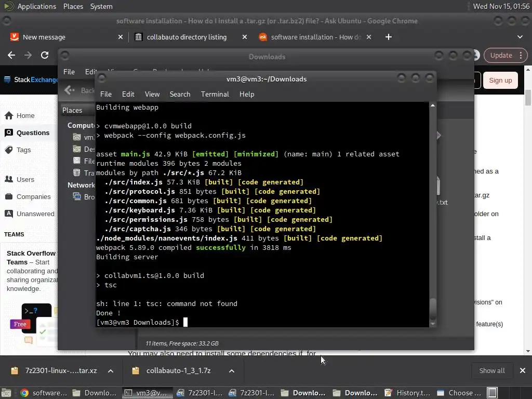Click the workspace switcher in taskbar
The height and width of the screenshot is (399, 532).
pyautogui.click(x=492, y=393)
